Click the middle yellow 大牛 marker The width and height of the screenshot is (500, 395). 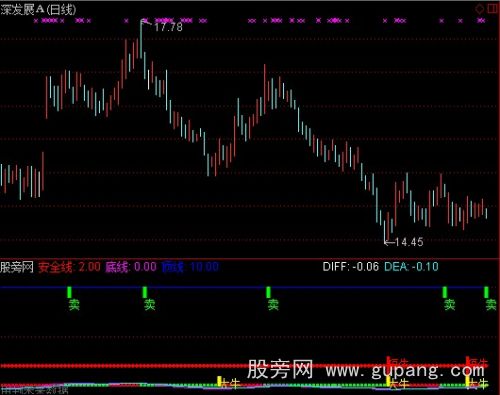399,383
